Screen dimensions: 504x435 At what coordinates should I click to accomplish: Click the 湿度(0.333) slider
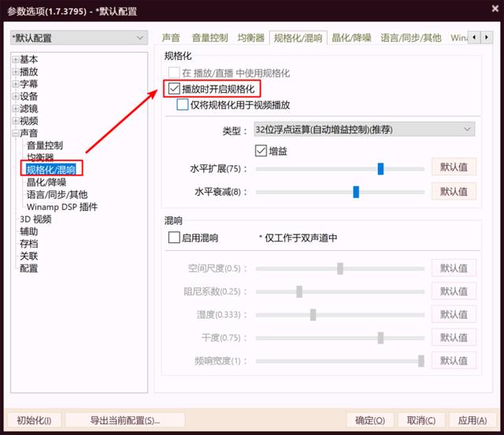pyautogui.click(x=340, y=315)
